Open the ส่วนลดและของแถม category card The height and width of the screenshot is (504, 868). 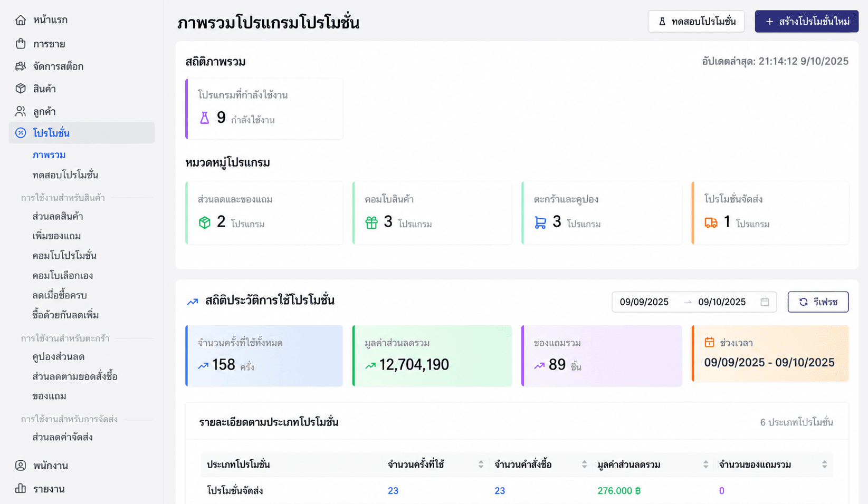click(x=264, y=213)
